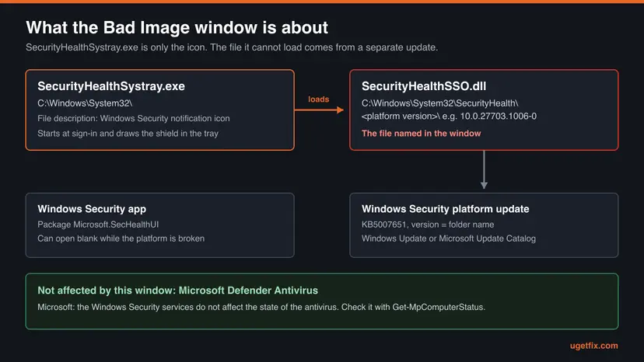This screenshot has height=362, width=644.
Task: Click 'KB5007651, version = folder name' line
Action: (x=428, y=225)
